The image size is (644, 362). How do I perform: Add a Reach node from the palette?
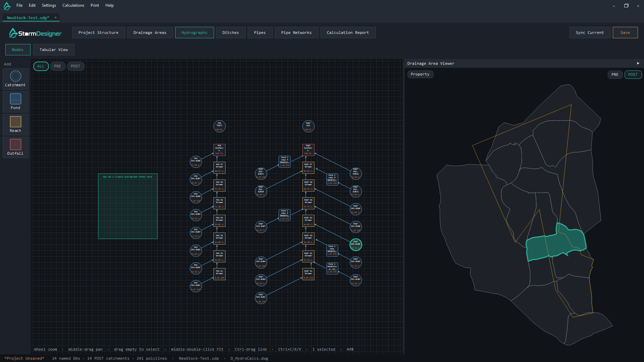tap(15, 124)
